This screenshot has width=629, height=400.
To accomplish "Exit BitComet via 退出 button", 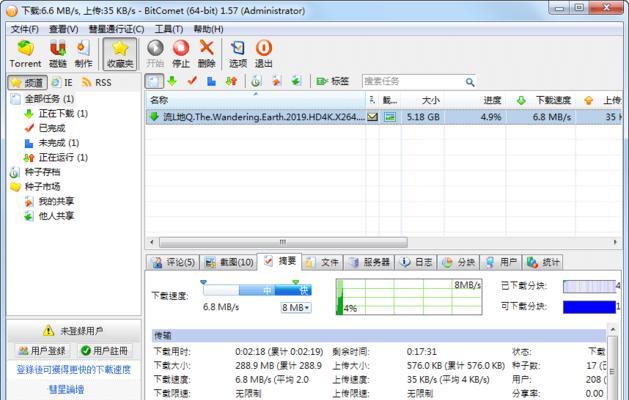I will click(264, 54).
